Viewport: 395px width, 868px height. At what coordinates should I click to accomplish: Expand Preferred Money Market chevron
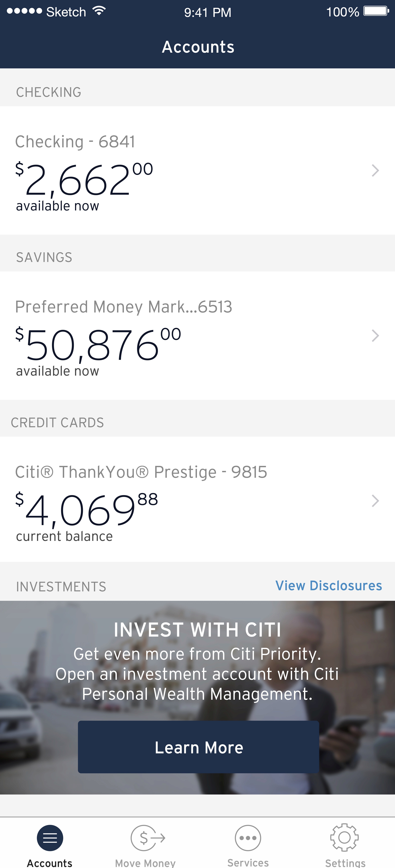(375, 336)
